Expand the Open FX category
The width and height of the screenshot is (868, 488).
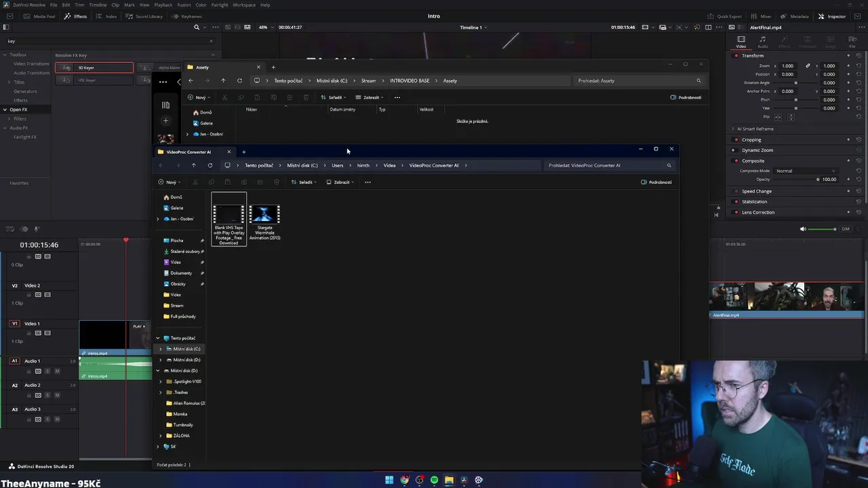click(5, 110)
